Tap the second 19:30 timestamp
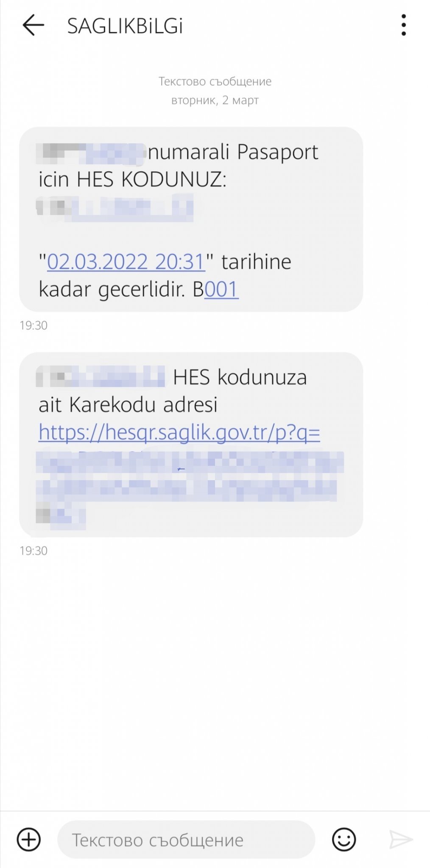This screenshot has width=430, height=868. (34, 551)
